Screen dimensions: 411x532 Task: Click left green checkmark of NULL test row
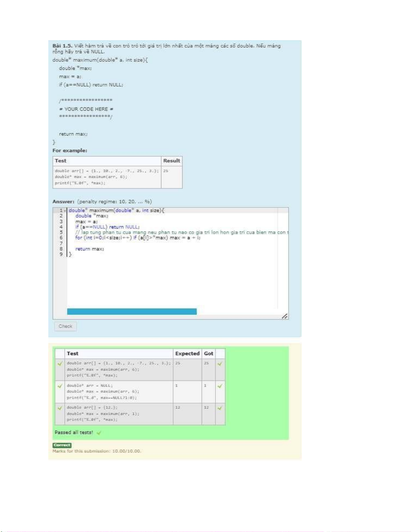pyautogui.click(x=60, y=386)
